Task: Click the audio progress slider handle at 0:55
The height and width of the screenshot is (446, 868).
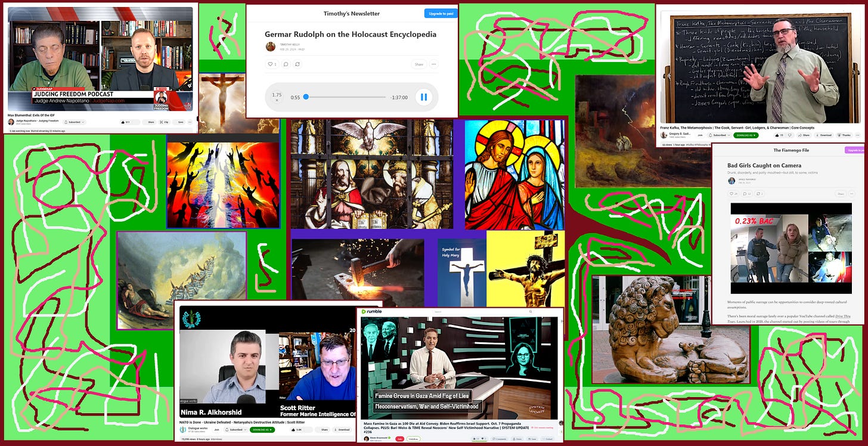Action: pos(306,97)
